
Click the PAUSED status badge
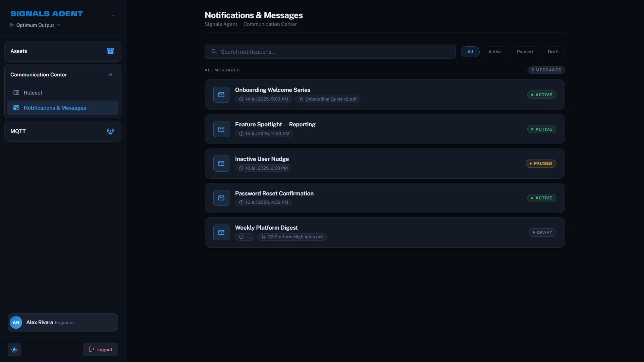click(541, 164)
